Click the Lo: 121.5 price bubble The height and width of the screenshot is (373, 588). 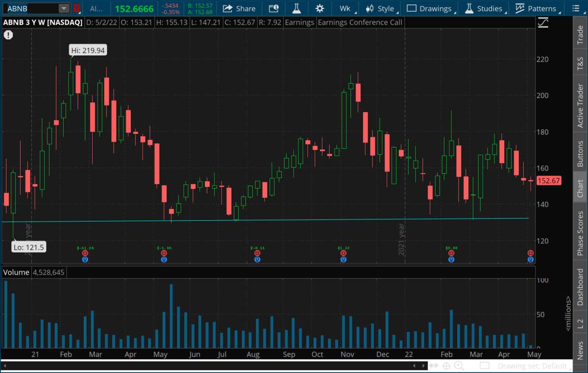[29, 247]
